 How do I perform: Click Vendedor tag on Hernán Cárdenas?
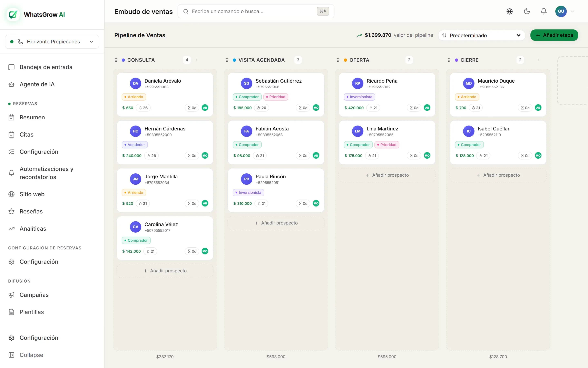tap(135, 145)
